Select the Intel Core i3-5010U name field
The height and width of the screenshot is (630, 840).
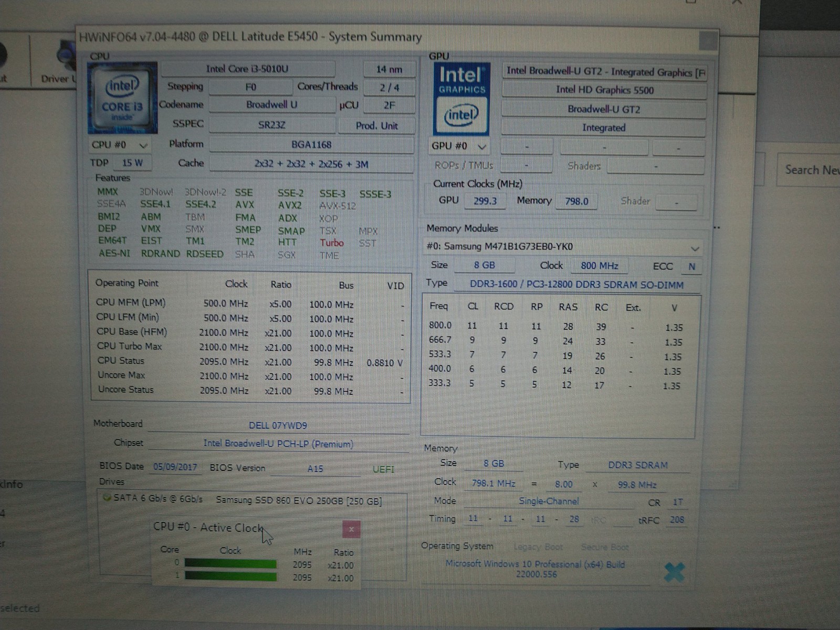click(247, 69)
